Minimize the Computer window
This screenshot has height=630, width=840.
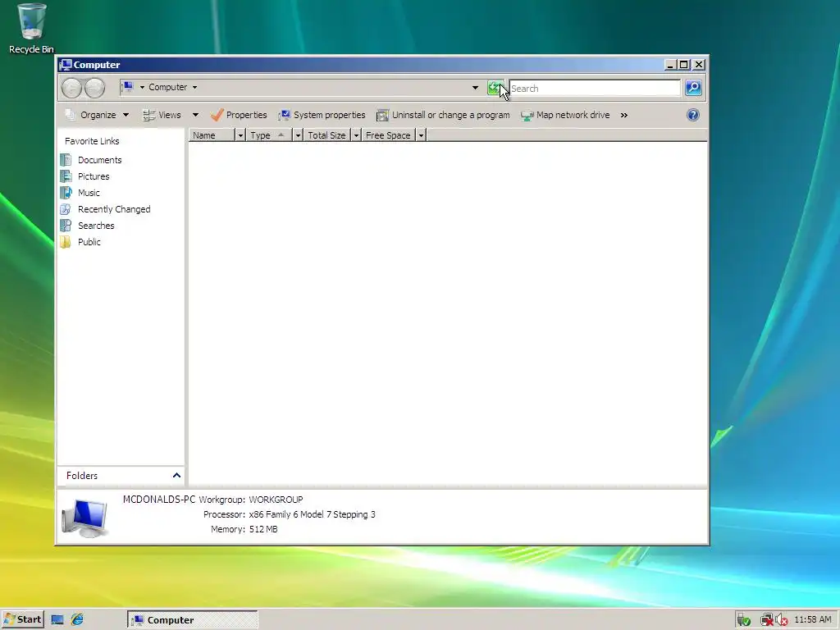[x=670, y=65]
